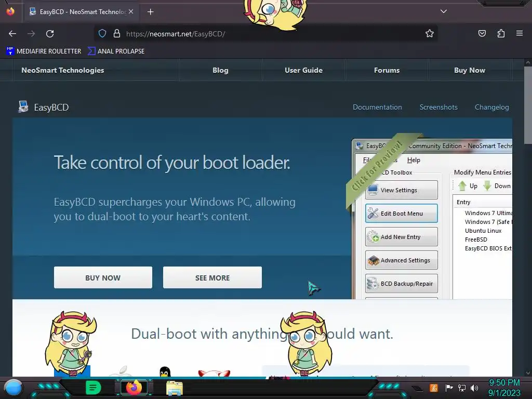Click the green Down arrow in preview
Viewport: 532px width, 399px height.
point(487,185)
